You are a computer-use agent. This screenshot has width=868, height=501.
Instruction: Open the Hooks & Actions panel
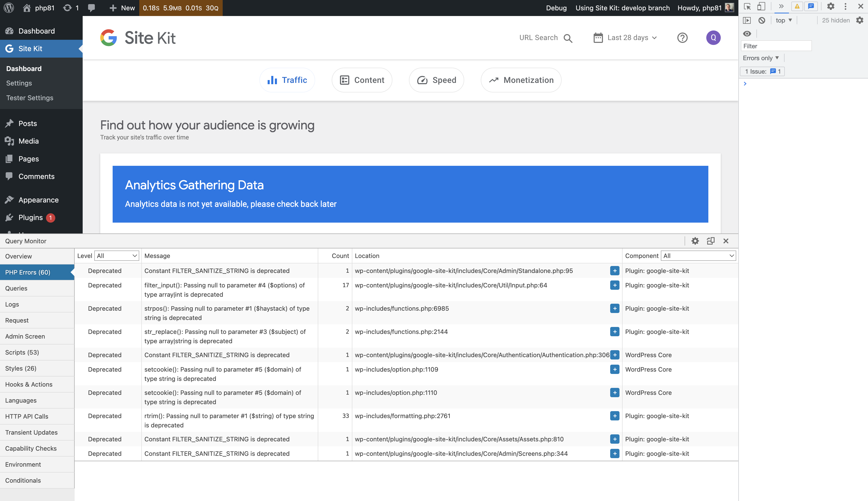[37, 384]
